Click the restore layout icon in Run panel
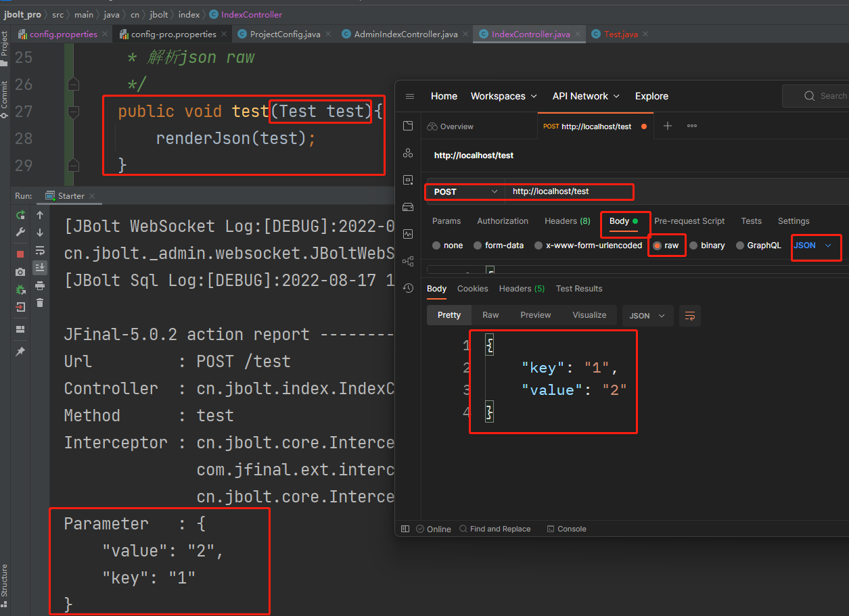Viewport: 849px width, 616px height. (x=20, y=329)
